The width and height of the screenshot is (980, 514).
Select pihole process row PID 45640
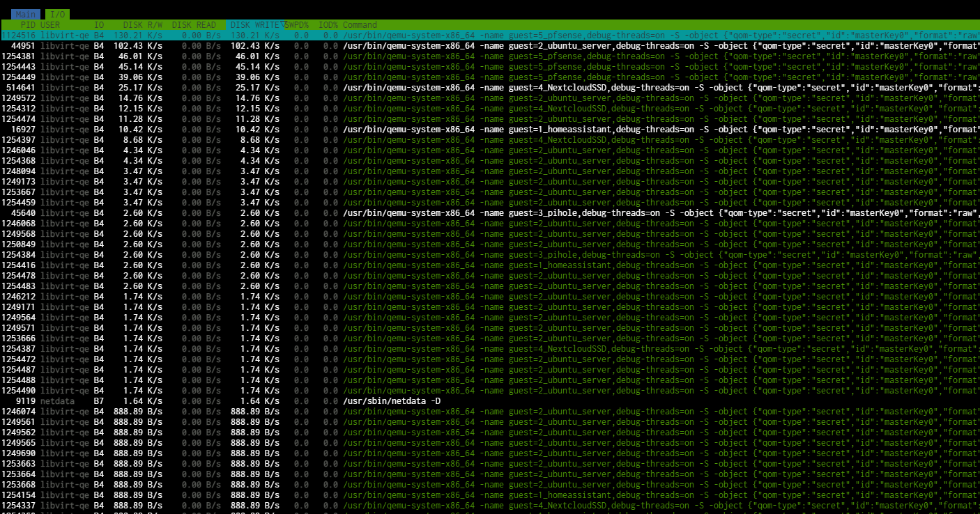(490, 213)
